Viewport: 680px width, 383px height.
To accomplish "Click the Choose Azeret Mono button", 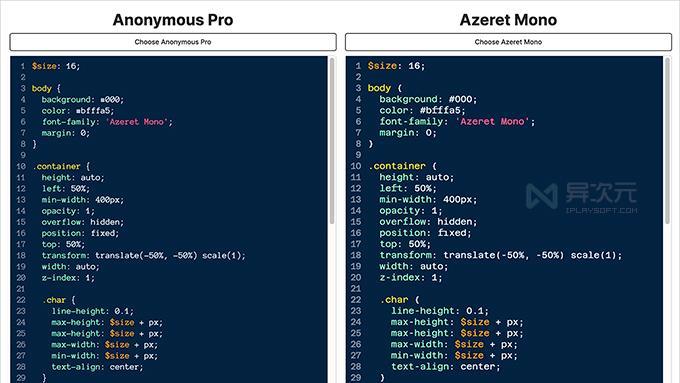I will [508, 42].
